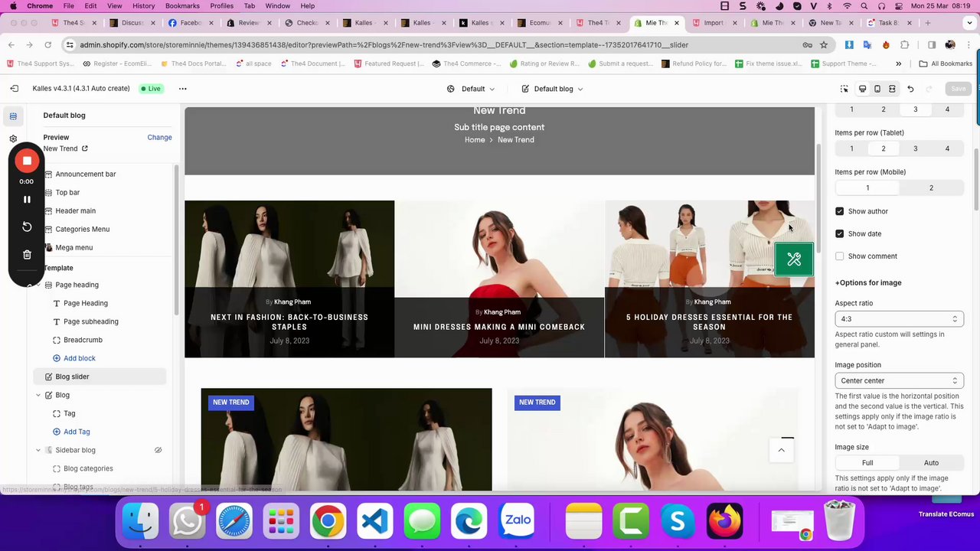Open the All Bookmarks folder
Screen dimensions: 980x551
pyautogui.click(x=945, y=64)
